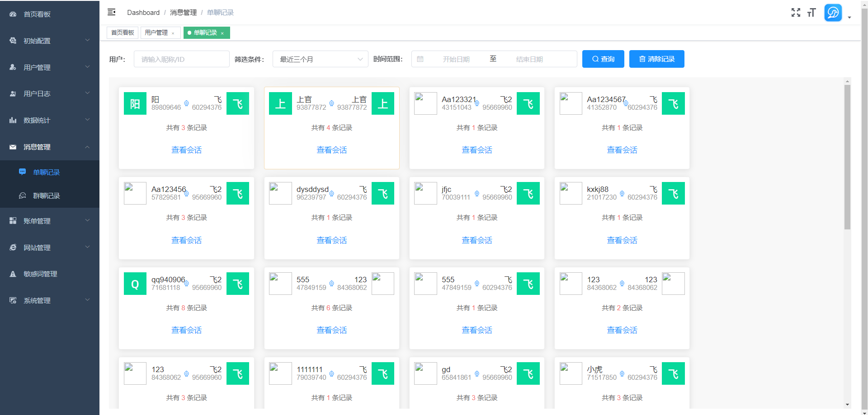Collapse the sidebar with the hamburger icon
Viewport: 868px width, 415px height.
tap(111, 12)
